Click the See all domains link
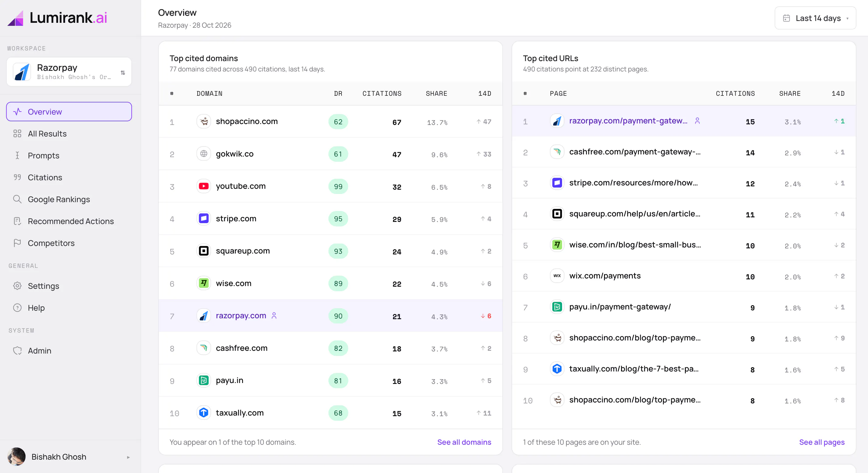868x473 pixels. (x=464, y=442)
